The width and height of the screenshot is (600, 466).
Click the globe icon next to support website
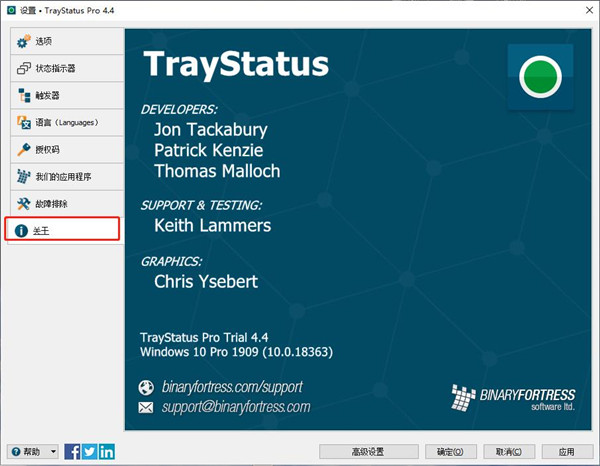click(146, 388)
